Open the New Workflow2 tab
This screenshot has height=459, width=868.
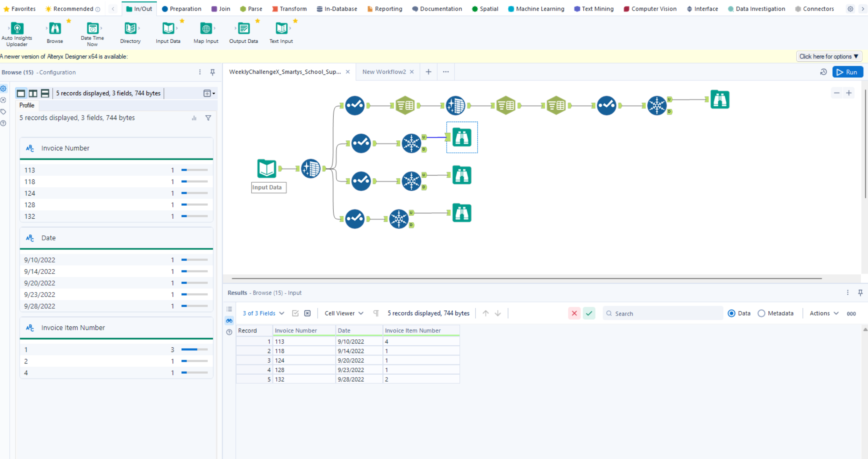point(384,72)
